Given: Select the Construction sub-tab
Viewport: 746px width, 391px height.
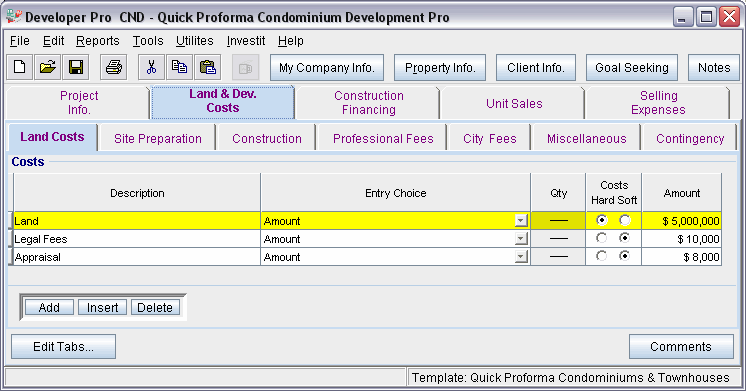Looking at the screenshot, I should click(x=267, y=138).
